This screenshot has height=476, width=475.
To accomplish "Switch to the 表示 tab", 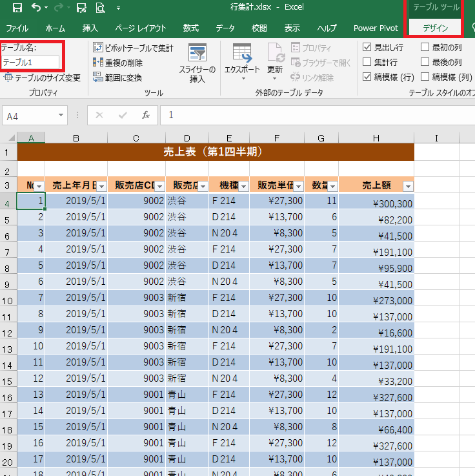I will pos(292,28).
